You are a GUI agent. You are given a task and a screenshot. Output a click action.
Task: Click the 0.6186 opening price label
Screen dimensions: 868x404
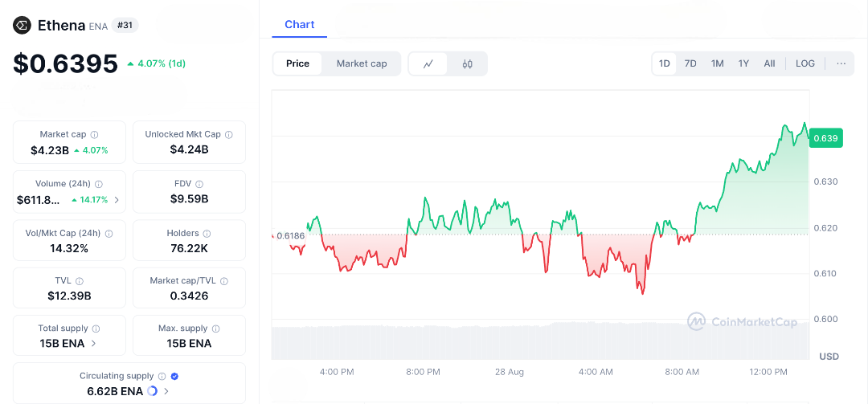(291, 235)
